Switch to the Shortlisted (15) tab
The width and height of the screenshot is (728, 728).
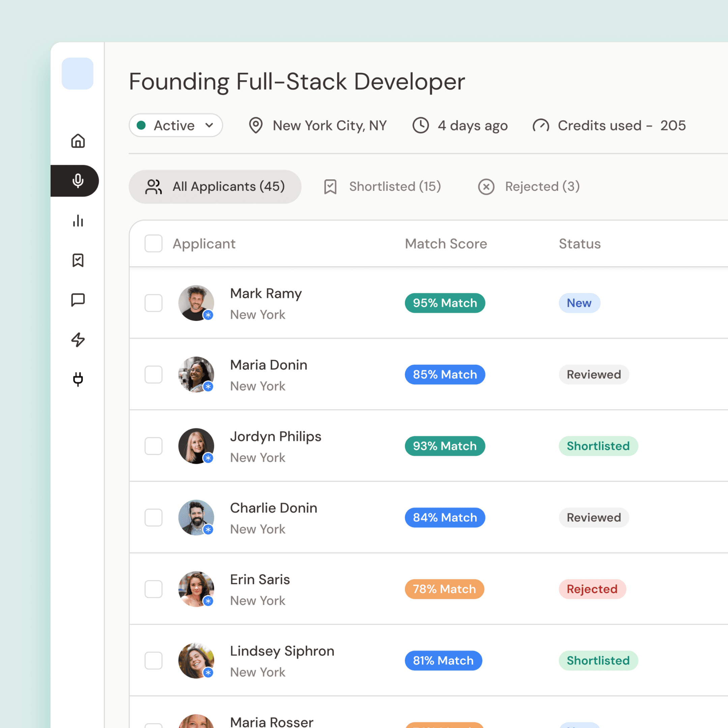(383, 186)
